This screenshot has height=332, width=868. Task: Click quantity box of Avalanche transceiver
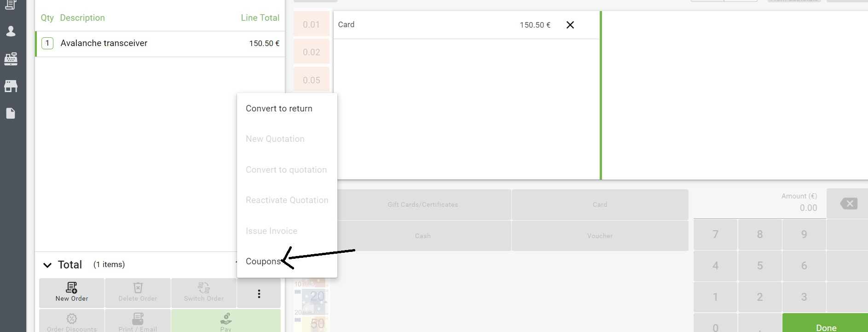(47, 43)
